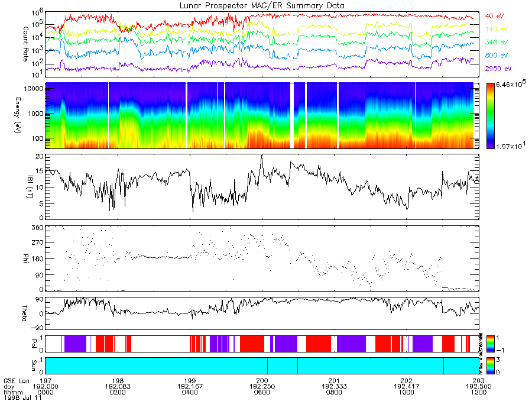Click the 'Sun' axis label

coord(34,365)
